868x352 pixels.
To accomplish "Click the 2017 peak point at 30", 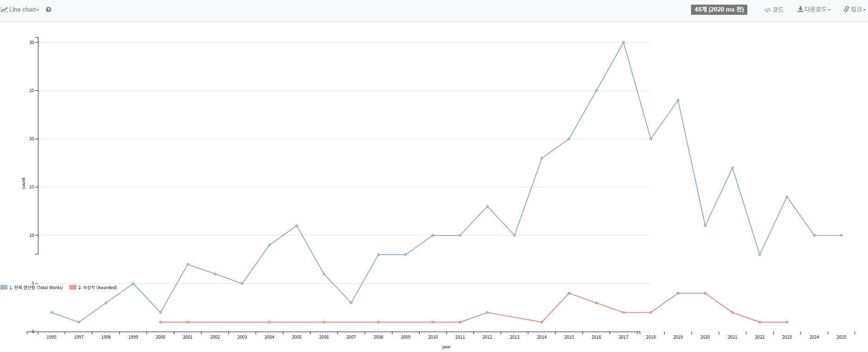I will [x=623, y=43].
